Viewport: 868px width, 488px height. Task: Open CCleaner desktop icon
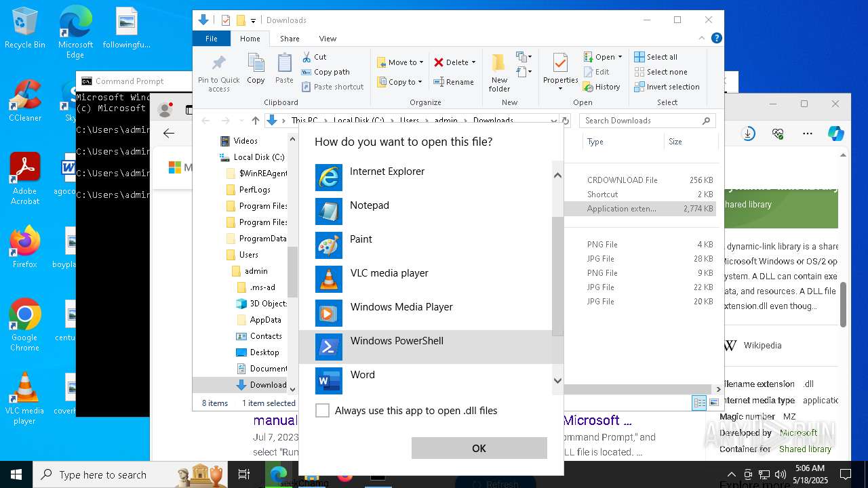25,100
